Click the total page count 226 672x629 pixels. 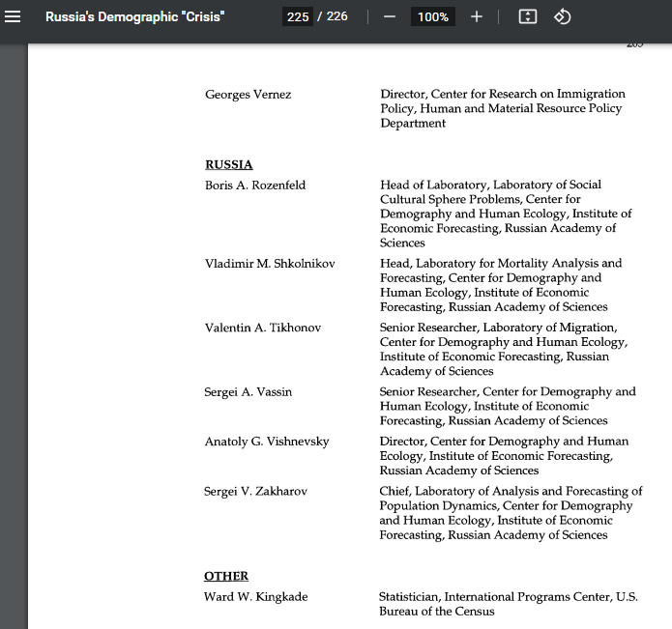(x=337, y=16)
